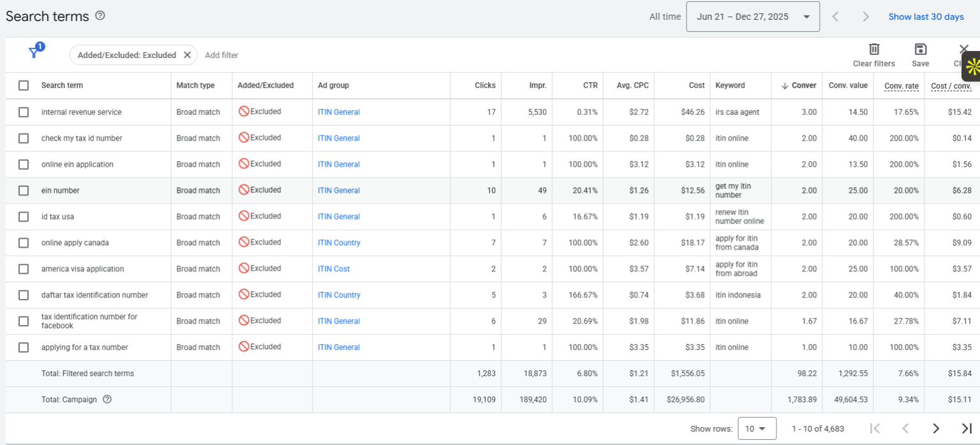
Task: Sort table by Cost column header
Action: click(x=696, y=86)
